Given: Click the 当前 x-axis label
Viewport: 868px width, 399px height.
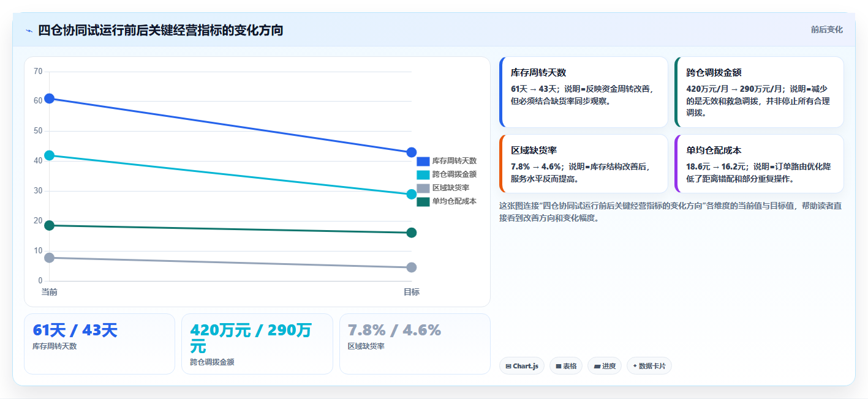Looking at the screenshot, I should tap(50, 292).
